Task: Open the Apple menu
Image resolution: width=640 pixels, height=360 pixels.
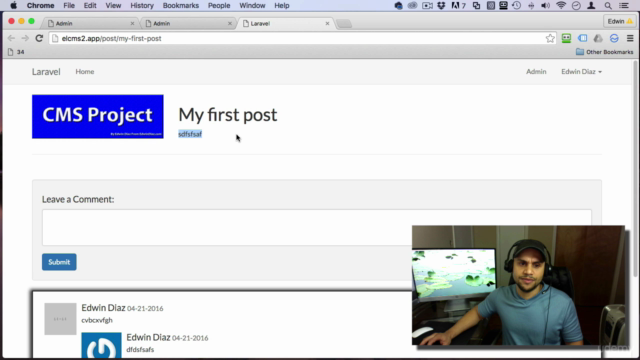Action: [13, 5]
